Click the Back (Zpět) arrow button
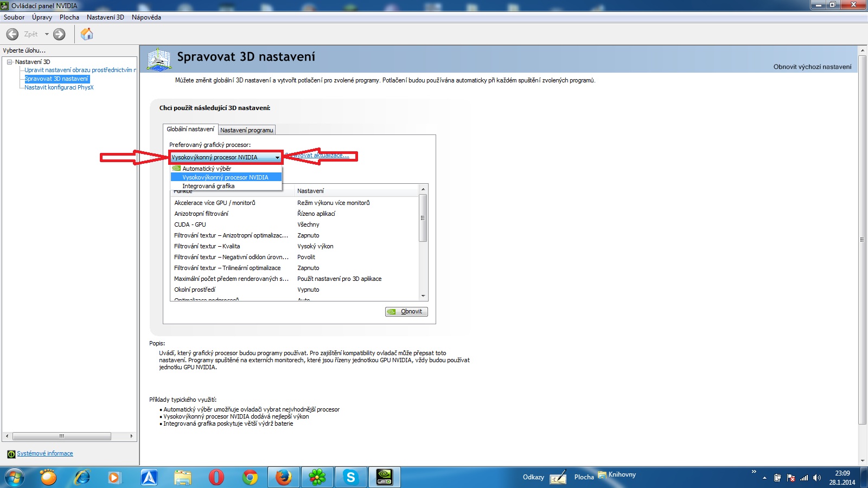The image size is (868, 488). (12, 34)
